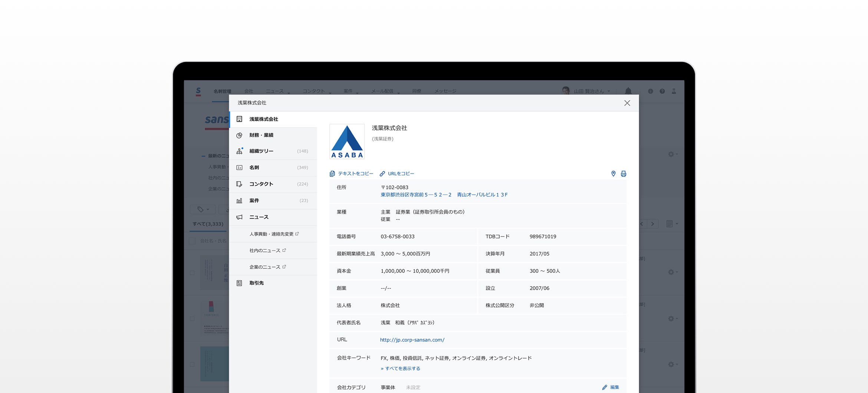Expand メール配信 menu in background top bar
The height and width of the screenshot is (393, 868).
pos(385,91)
